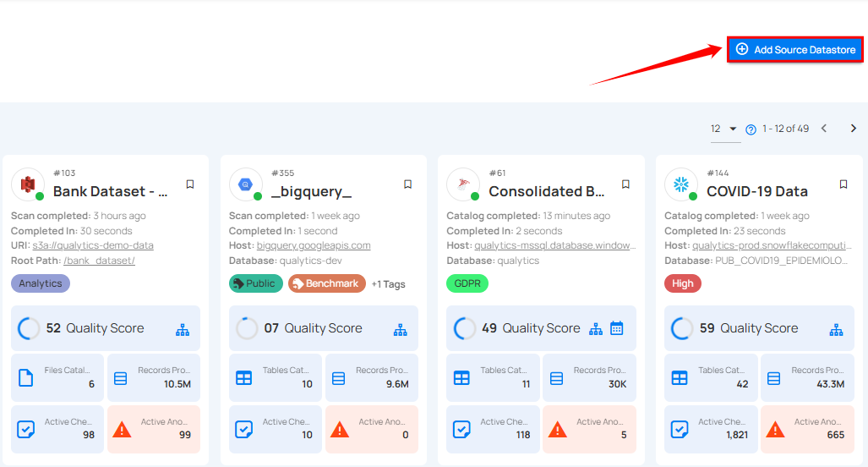Go to next page of datastores
Screen dimensions: 868x467
(853, 129)
